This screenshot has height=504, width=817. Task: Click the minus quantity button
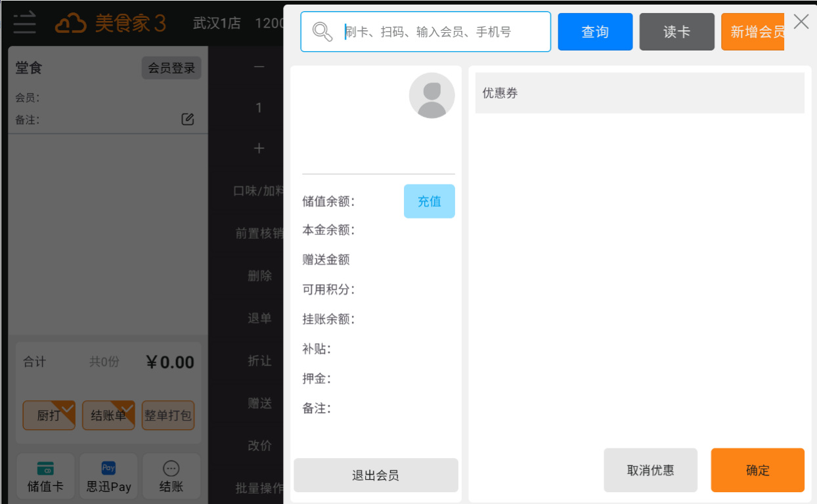tap(259, 66)
